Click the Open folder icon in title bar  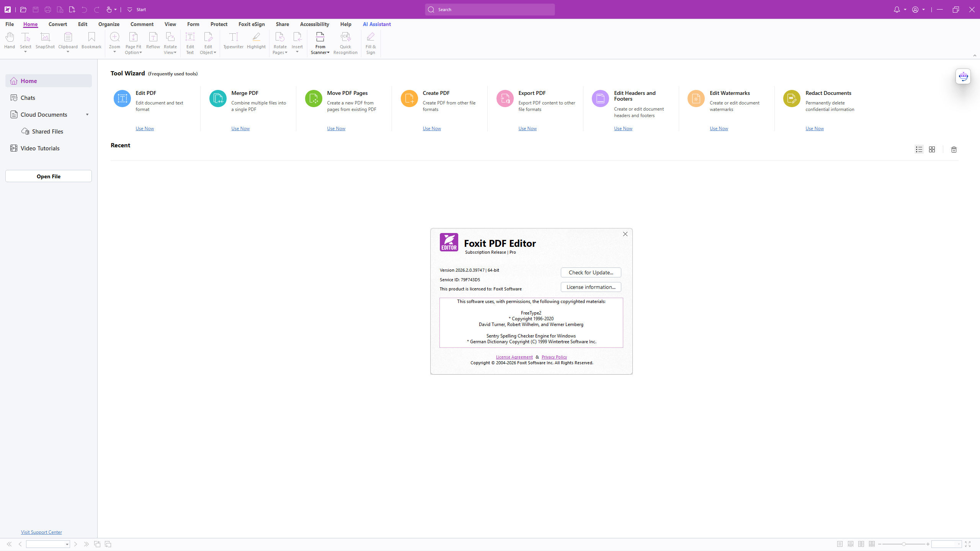(x=23, y=10)
